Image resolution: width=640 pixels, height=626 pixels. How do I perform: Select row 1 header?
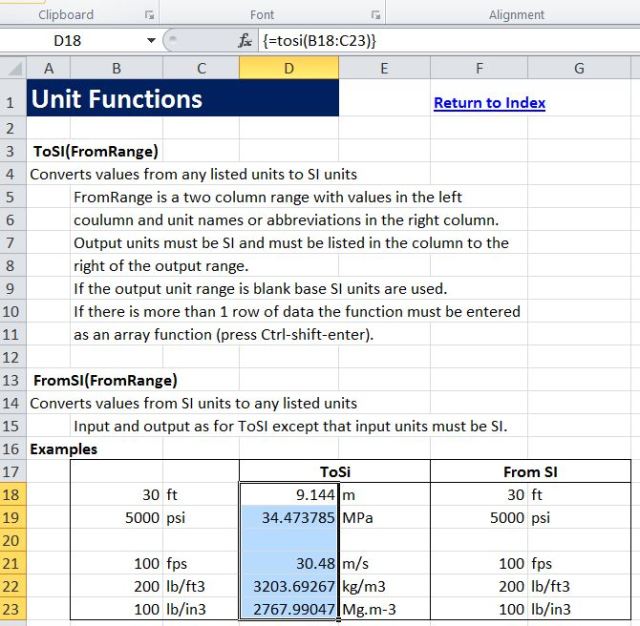pyautogui.click(x=12, y=102)
